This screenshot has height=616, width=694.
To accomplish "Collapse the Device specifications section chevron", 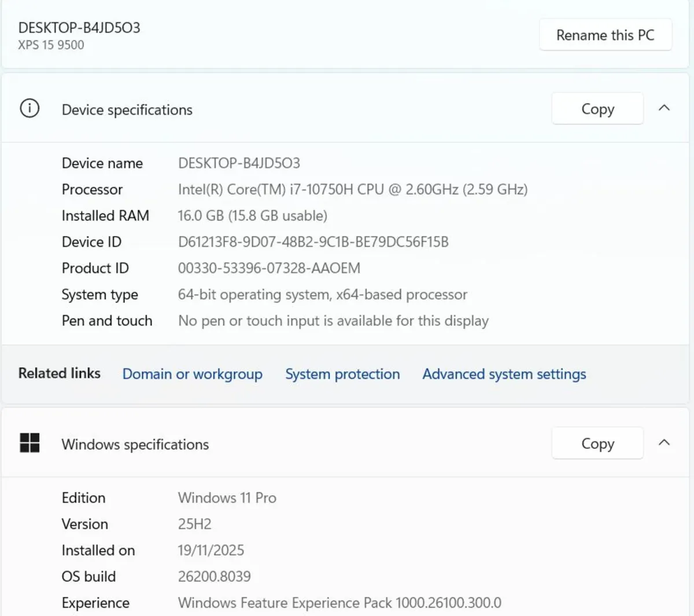I will [665, 108].
